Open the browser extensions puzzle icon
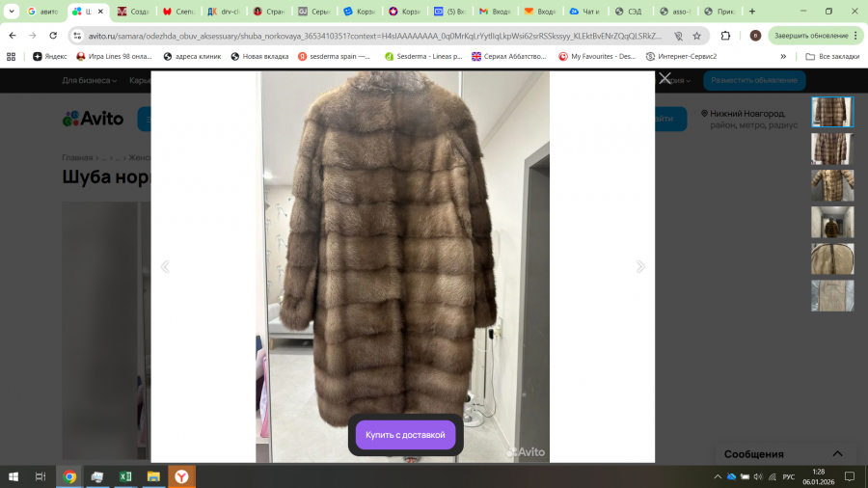Screen dimensions: 868x488 click(725, 36)
